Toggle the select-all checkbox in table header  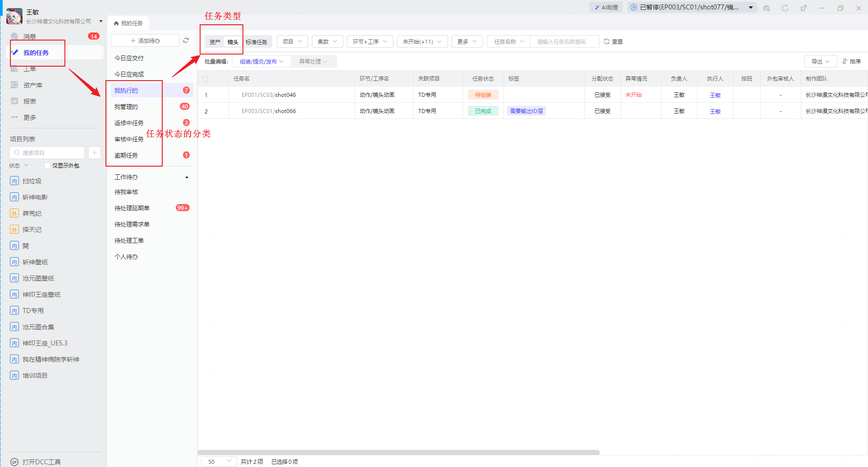(205, 79)
